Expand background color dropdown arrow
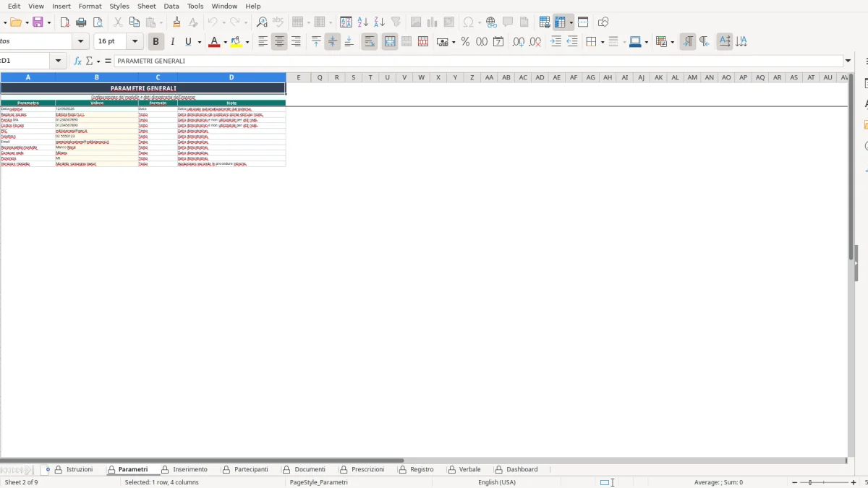 (x=247, y=42)
